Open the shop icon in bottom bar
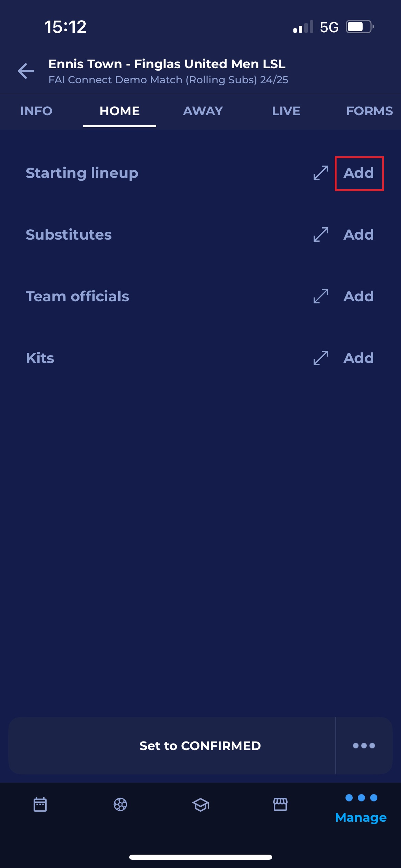This screenshot has height=868, width=401. pos(280,804)
